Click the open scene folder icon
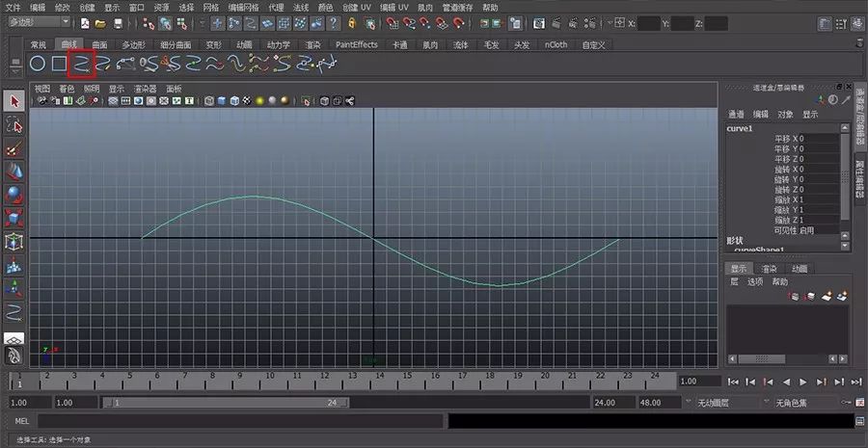 point(100,23)
